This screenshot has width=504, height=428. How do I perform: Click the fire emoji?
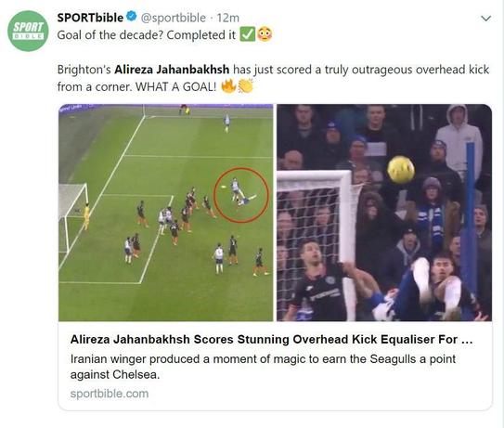pyautogui.click(x=228, y=86)
